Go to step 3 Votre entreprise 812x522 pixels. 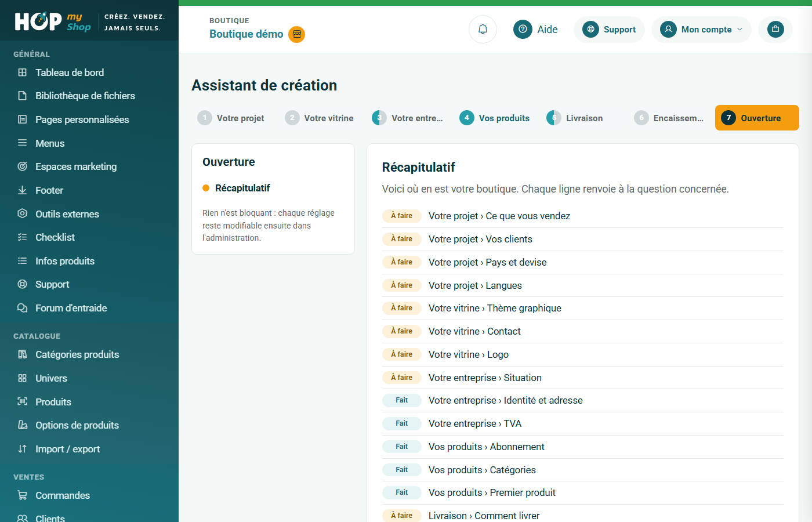point(408,118)
